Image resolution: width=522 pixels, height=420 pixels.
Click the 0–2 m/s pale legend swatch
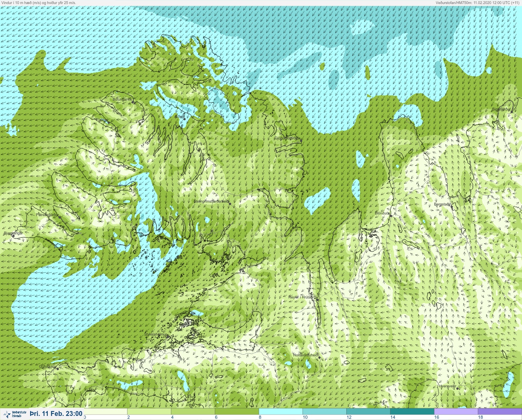[x=106, y=411]
